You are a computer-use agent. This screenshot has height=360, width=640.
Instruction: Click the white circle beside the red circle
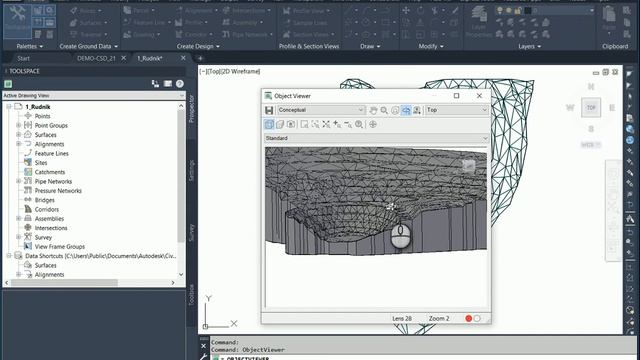(477, 318)
